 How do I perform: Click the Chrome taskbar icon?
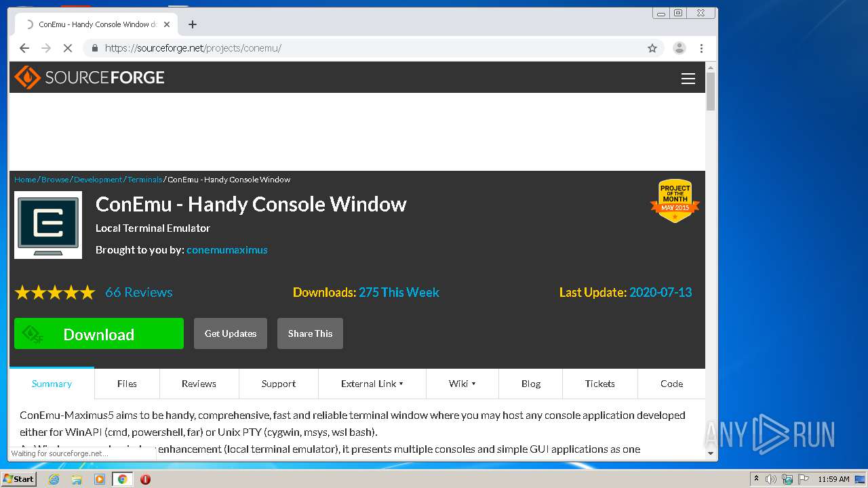122,479
